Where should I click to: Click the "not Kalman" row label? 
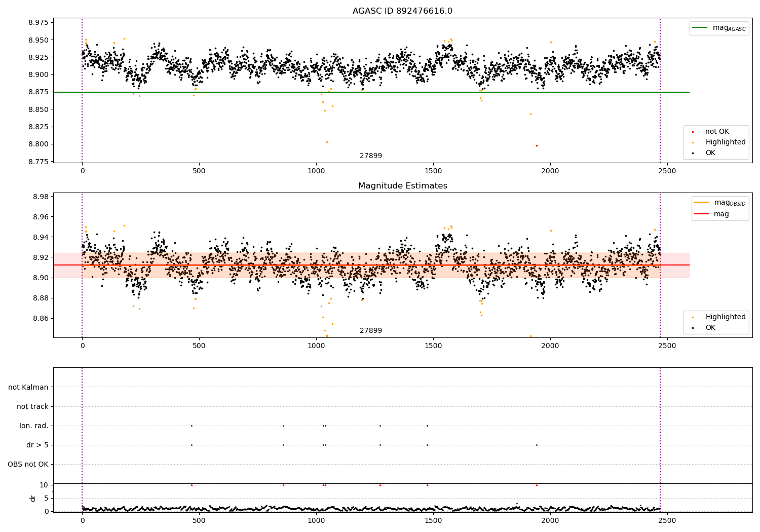click(x=28, y=388)
